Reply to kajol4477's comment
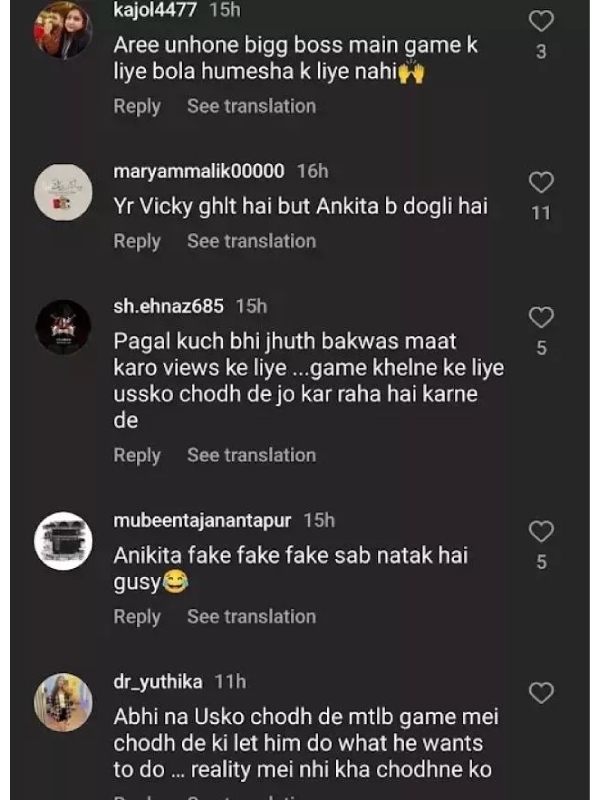This screenshot has height=800, width=600. tap(137, 106)
